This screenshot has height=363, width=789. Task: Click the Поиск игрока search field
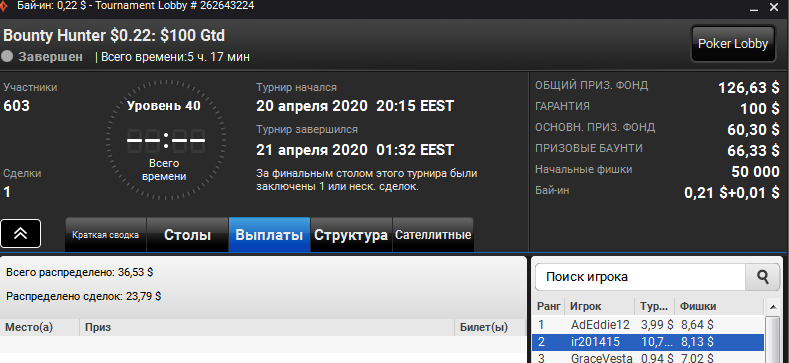[x=640, y=276]
